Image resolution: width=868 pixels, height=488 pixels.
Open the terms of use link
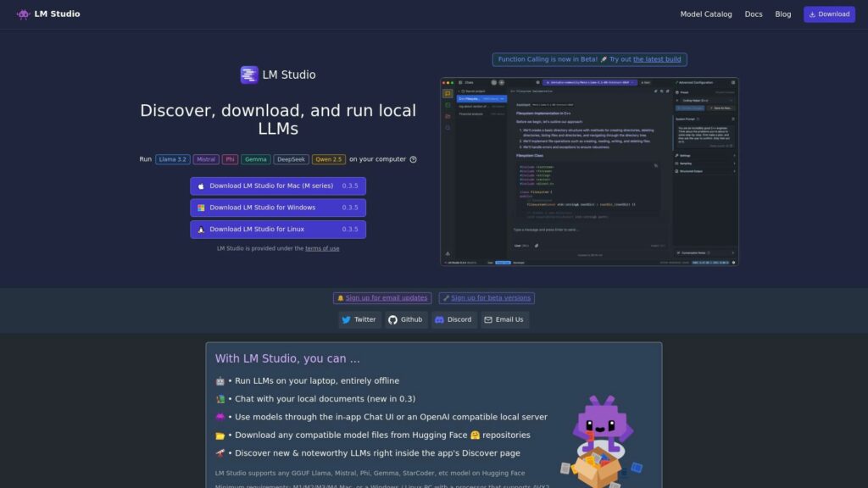coord(322,248)
